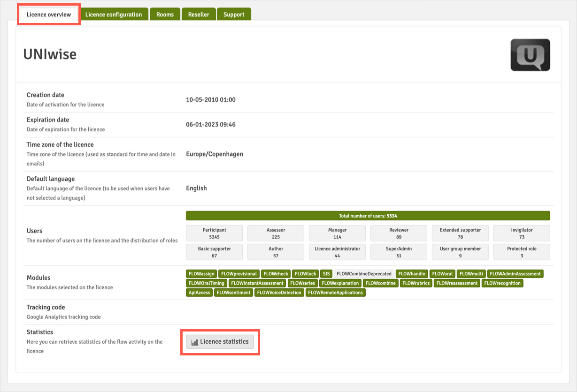
Task: Click the UNIwise logo image
Action: [530, 55]
